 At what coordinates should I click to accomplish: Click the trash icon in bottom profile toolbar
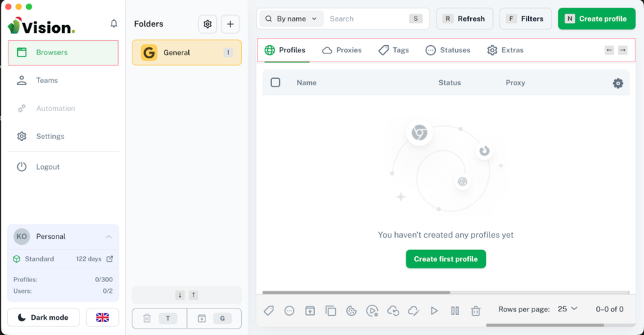[475, 311]
